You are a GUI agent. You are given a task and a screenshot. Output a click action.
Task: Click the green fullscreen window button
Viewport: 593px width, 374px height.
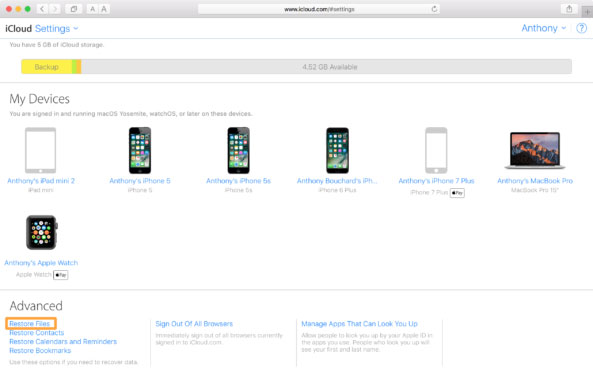28,9
